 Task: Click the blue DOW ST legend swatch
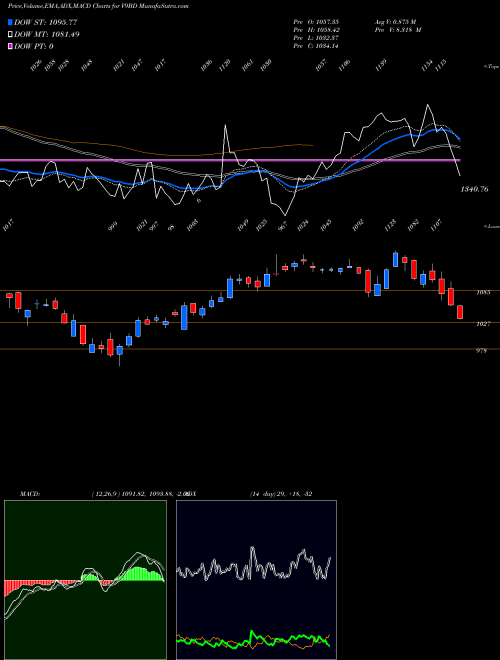10,22
